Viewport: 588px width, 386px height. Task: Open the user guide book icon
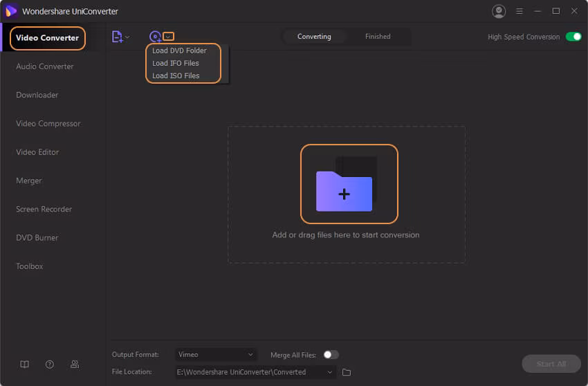click(24, 365)
